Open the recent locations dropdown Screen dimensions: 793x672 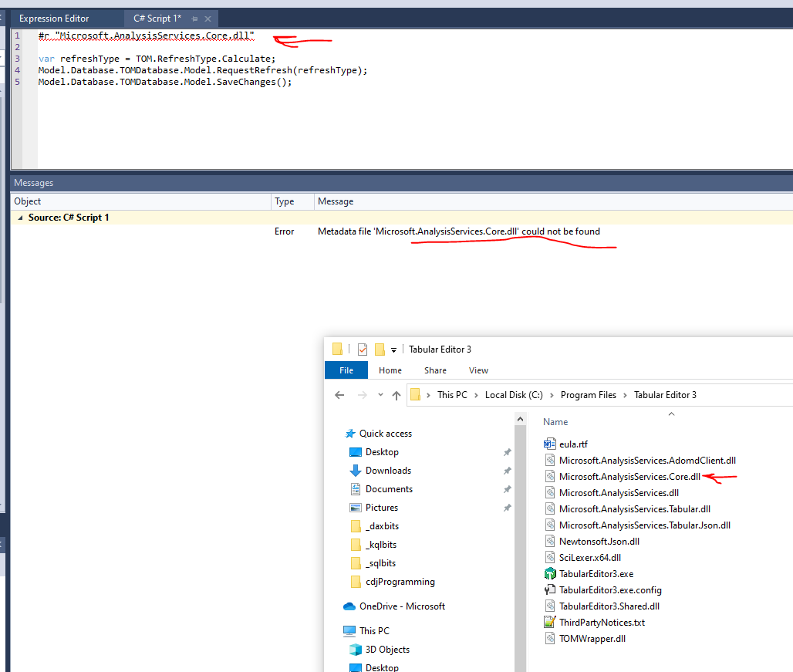tap(380, 395)
